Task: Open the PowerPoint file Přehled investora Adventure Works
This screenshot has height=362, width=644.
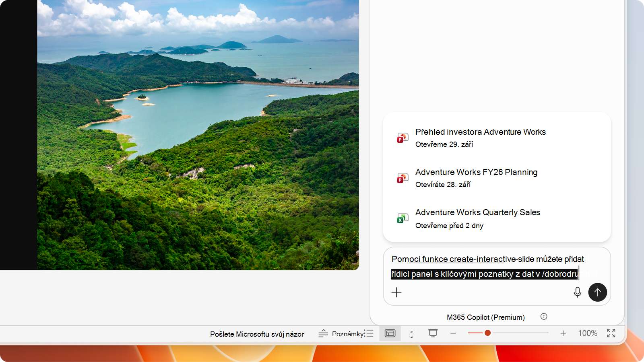Action: tap(497, 138)
